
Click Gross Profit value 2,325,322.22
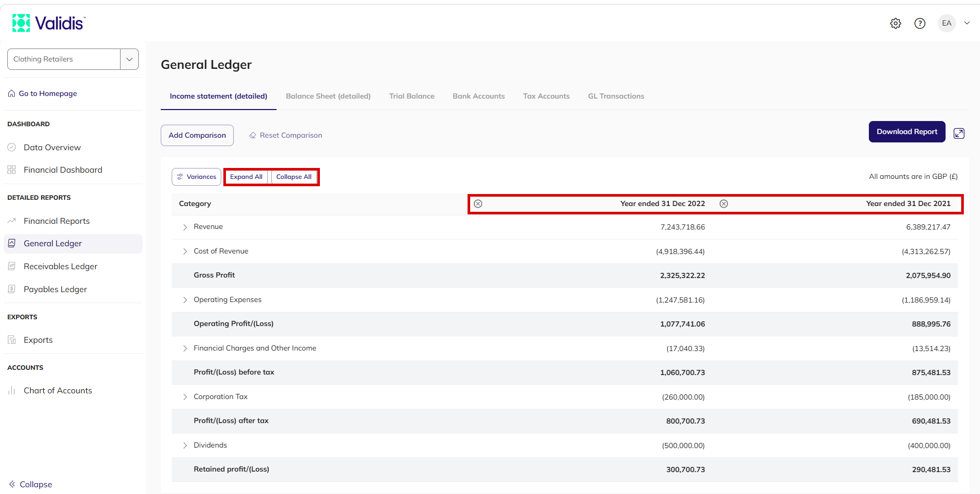[683, 275]
